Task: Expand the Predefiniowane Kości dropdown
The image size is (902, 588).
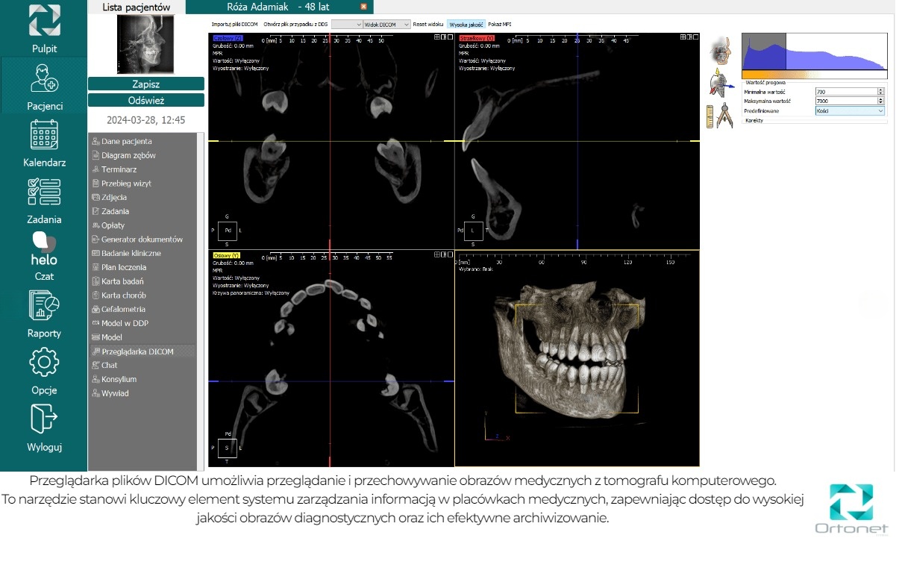Action: [849, 110]
